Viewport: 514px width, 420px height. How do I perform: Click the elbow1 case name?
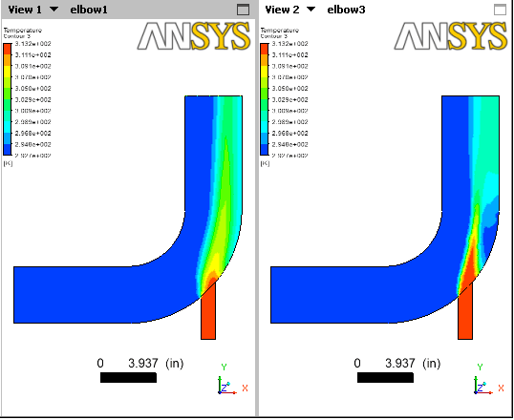pyautogui.click(x=89, y=10)
